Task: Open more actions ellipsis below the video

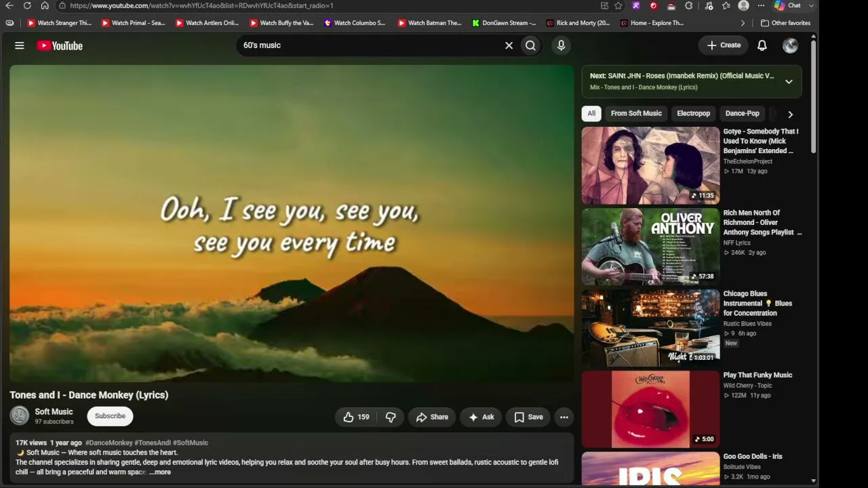Action: coord(564,417)
